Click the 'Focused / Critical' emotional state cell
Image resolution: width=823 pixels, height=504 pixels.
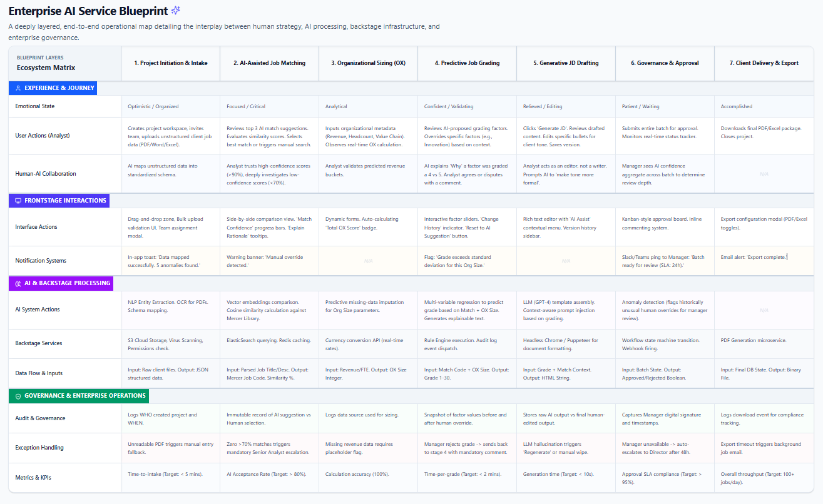point(269,106)
